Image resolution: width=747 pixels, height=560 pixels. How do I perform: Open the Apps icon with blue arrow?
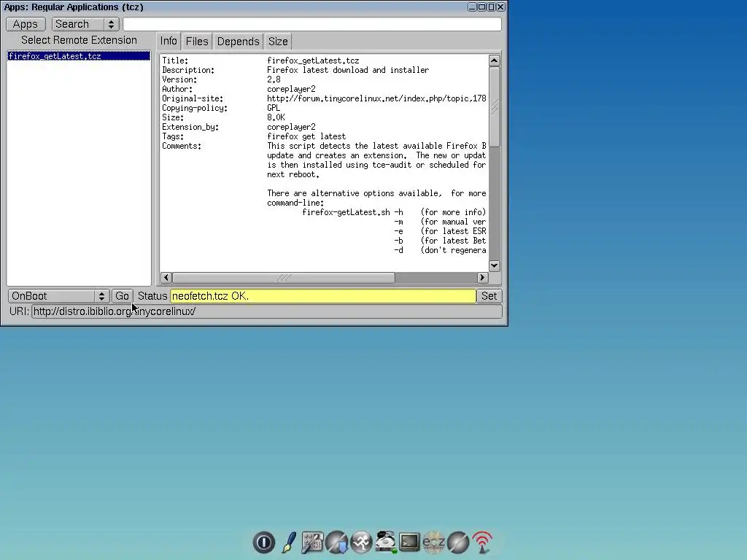click(337, 542)
